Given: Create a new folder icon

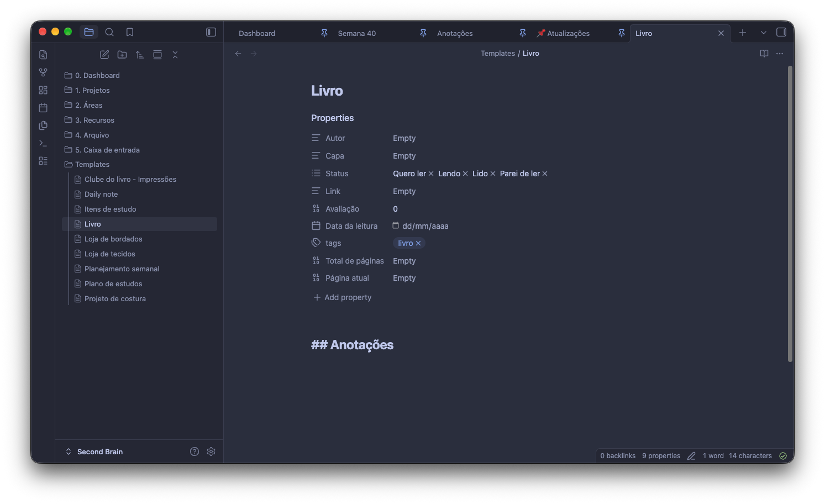Looking at the screenshot, I should [122, 55].
